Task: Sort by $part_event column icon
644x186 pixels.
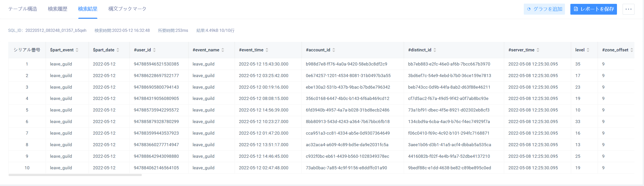Action: pyautogui.click(x=77, y=50)
